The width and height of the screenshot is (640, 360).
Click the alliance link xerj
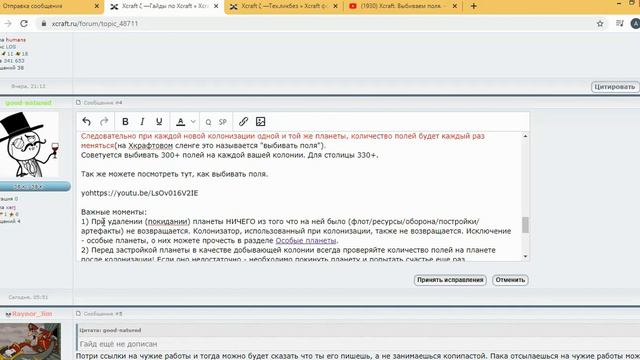[x=11, y=207]
